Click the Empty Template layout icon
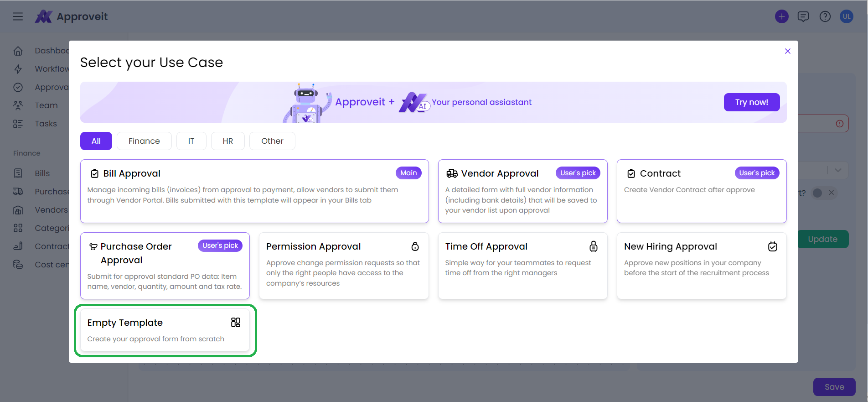Screen dimensions: 868x402 tap(236, 323)
